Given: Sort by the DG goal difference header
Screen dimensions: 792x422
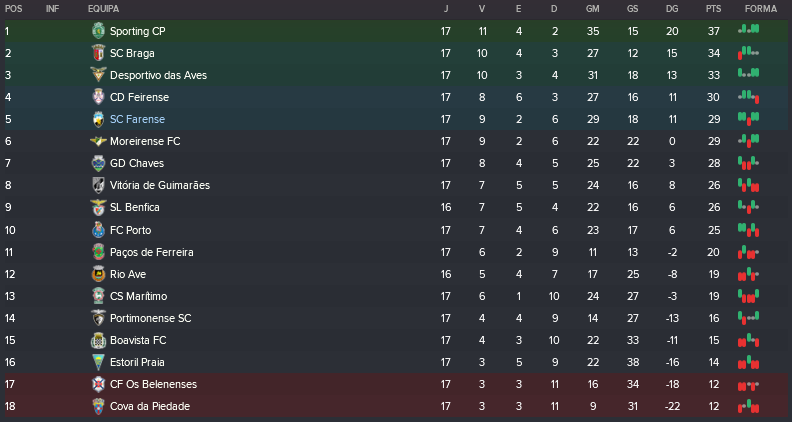Looking at the screenshot, I should tap(671, 8).
